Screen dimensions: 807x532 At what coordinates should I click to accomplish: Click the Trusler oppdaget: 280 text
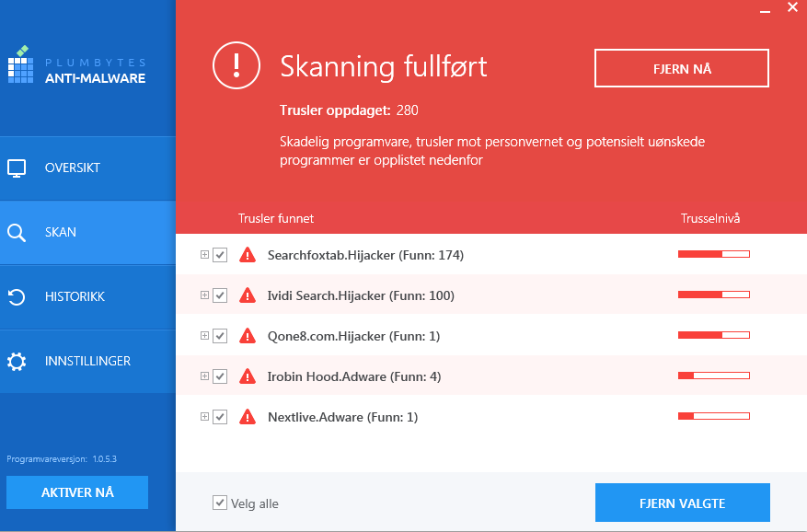coord(349,110)
